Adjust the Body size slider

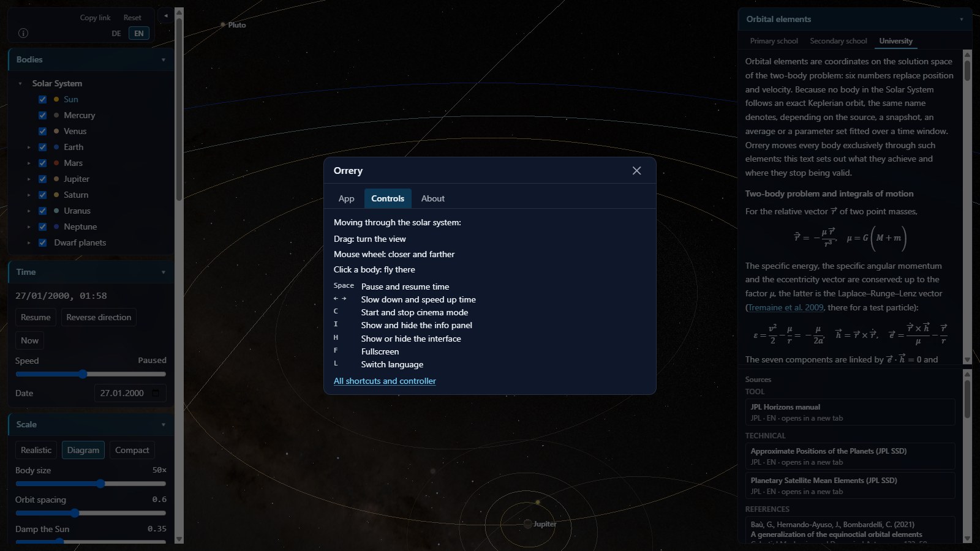click(91, 484)
